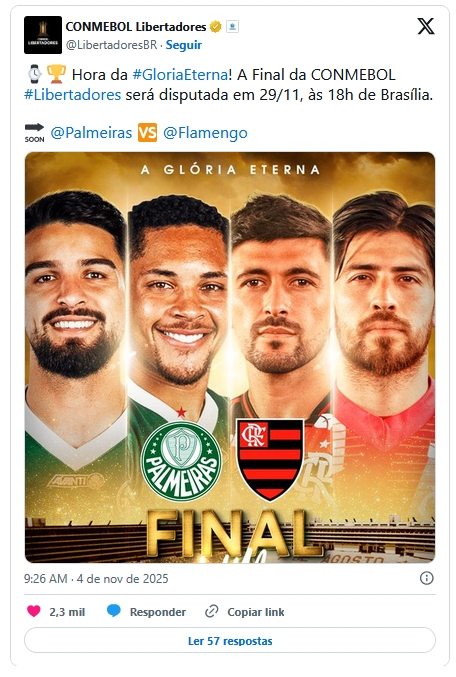Viewport: 456px width, 677px height.
Task: Click the affiliate badge next to verified
Action: coord(232,27)
